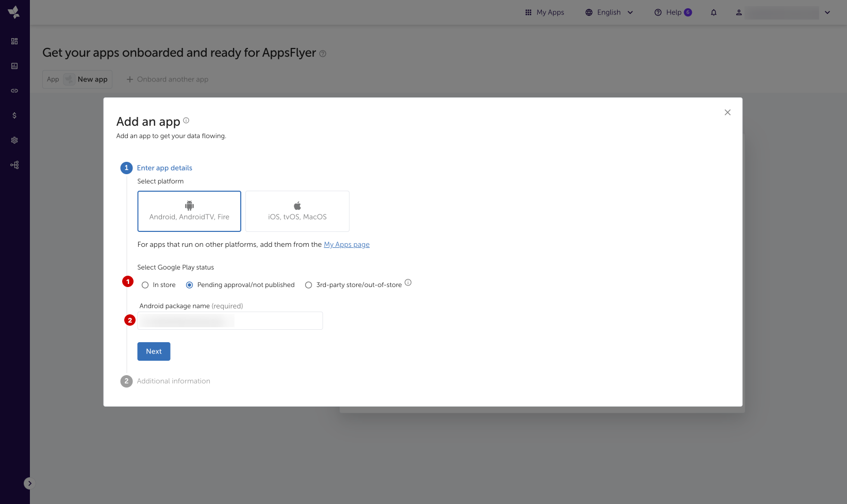Image resolution: width=847 pixels, height=504 pixels.
Task: Open the reports chart icon in sidebar
Action: [14, 66]
